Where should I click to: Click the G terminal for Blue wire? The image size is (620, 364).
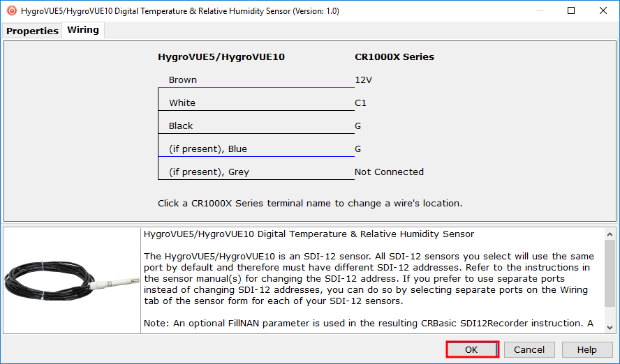[x=358, y=149]
